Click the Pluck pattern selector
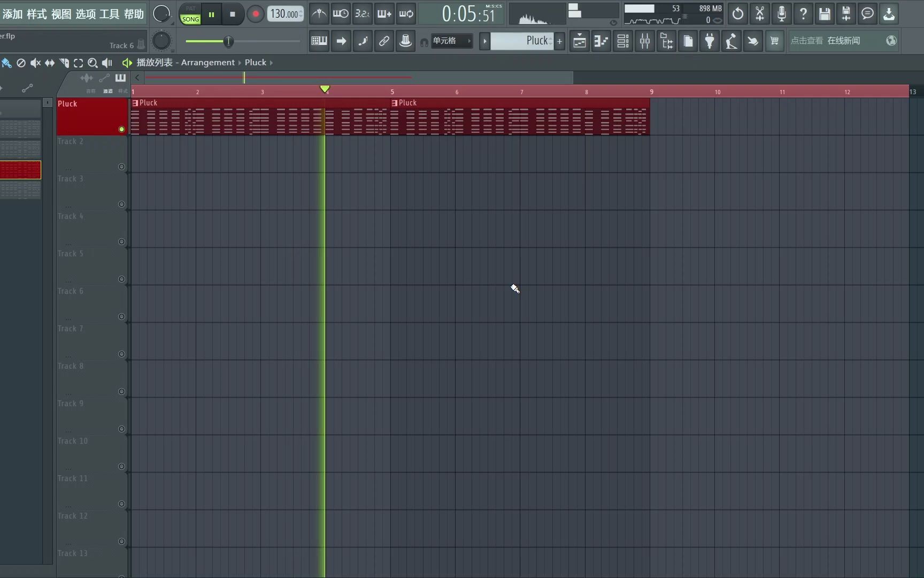Screen dimensions: 924x578 522,41
